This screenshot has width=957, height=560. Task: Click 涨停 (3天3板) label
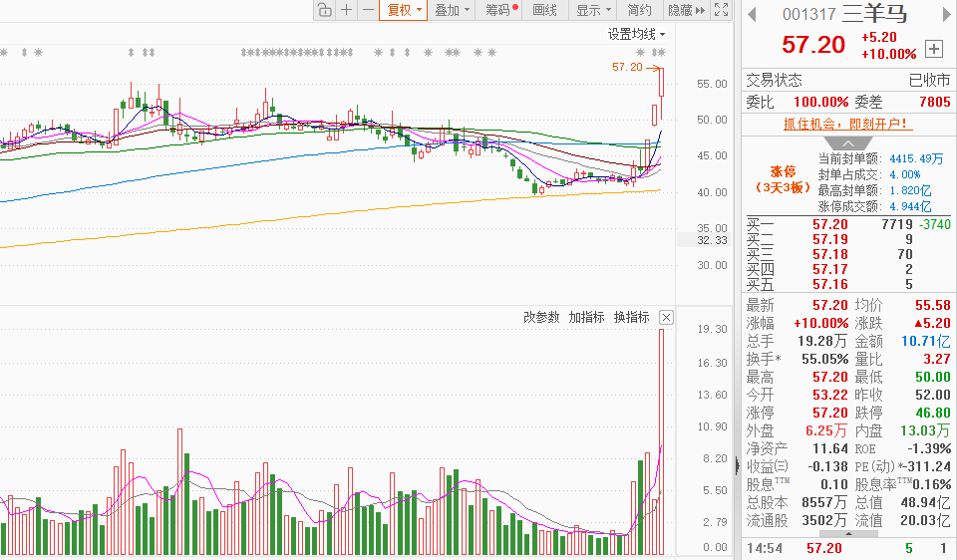784,179
